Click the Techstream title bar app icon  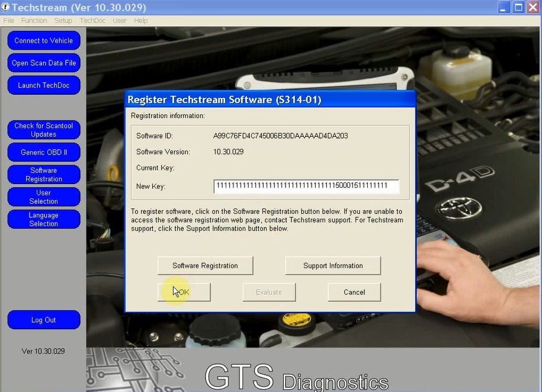(x=5, y=7)
